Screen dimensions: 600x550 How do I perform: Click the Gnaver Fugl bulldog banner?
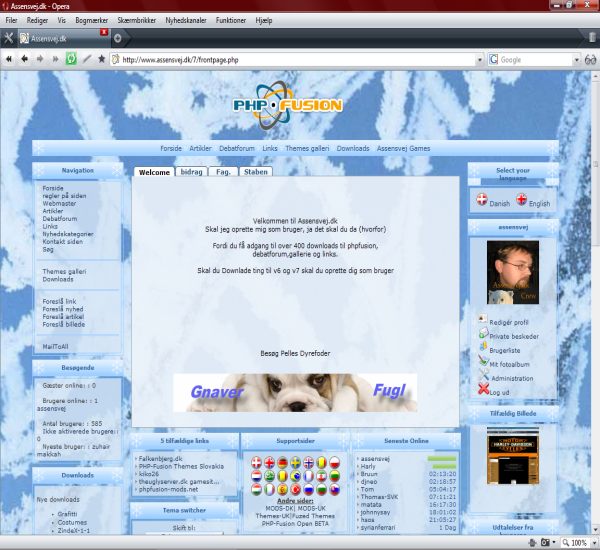[x=295, y=393]
